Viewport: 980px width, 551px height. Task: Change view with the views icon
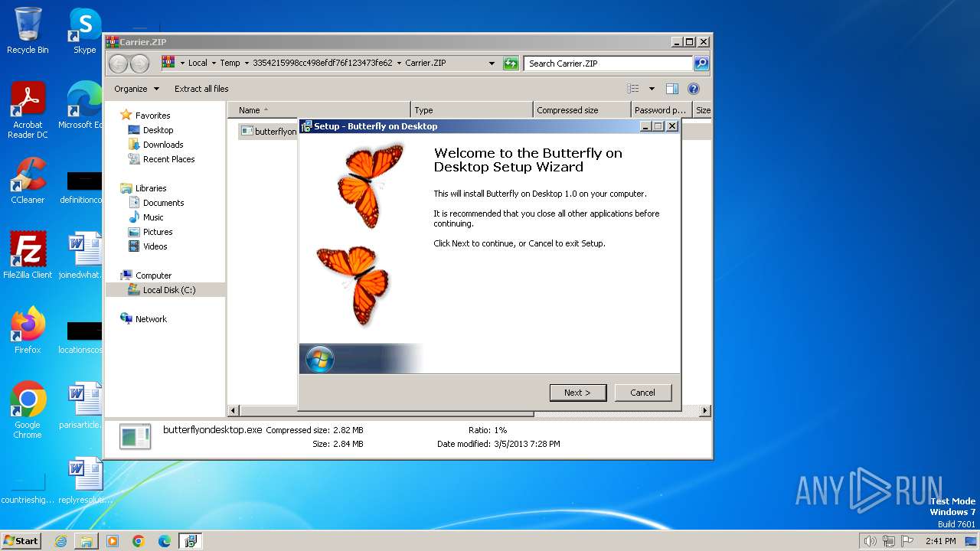(633, 89)
